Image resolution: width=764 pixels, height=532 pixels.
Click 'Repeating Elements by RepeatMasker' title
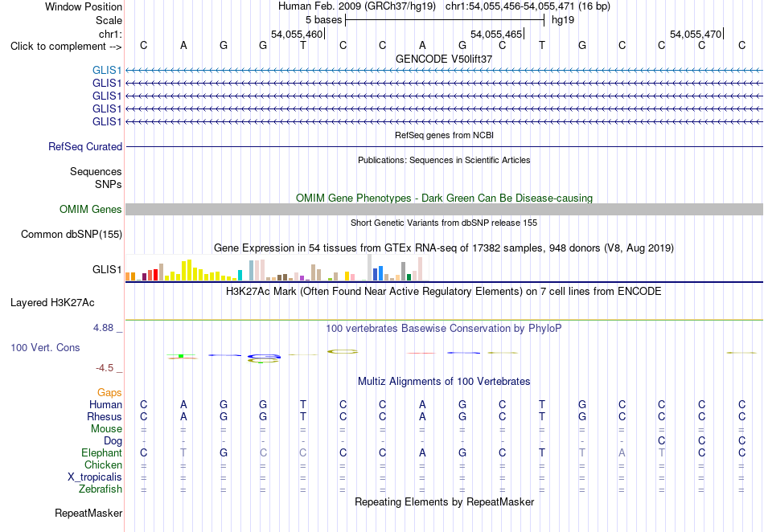click(444, 501)
